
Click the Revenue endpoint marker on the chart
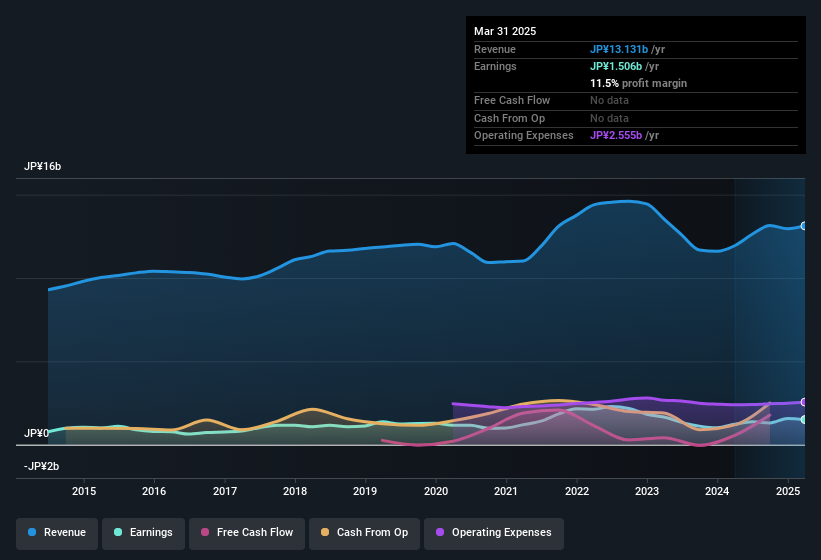pos(804,226)
